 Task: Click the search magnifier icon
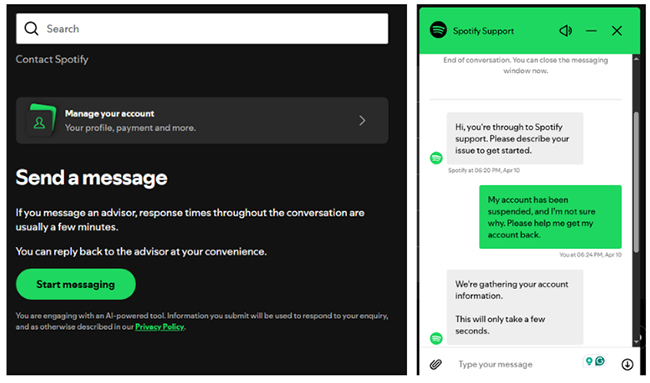(x=31, y=29)
